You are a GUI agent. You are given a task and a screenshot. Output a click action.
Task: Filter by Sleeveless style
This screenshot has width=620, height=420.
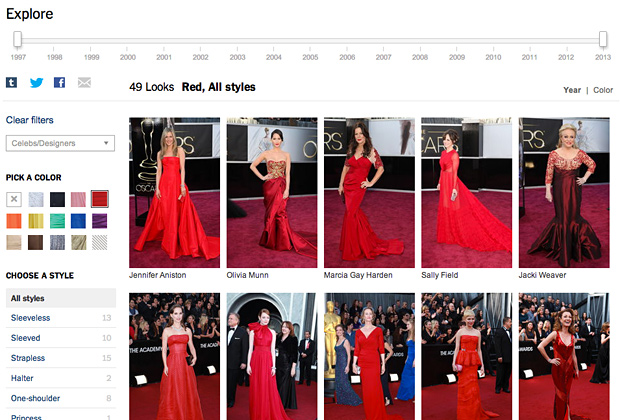(x=61, y=318)
